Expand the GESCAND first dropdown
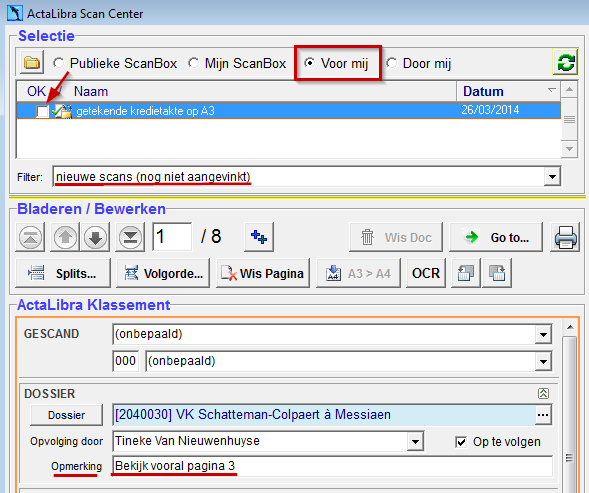This screenshot has height=493, width=589. click(543, 334)
